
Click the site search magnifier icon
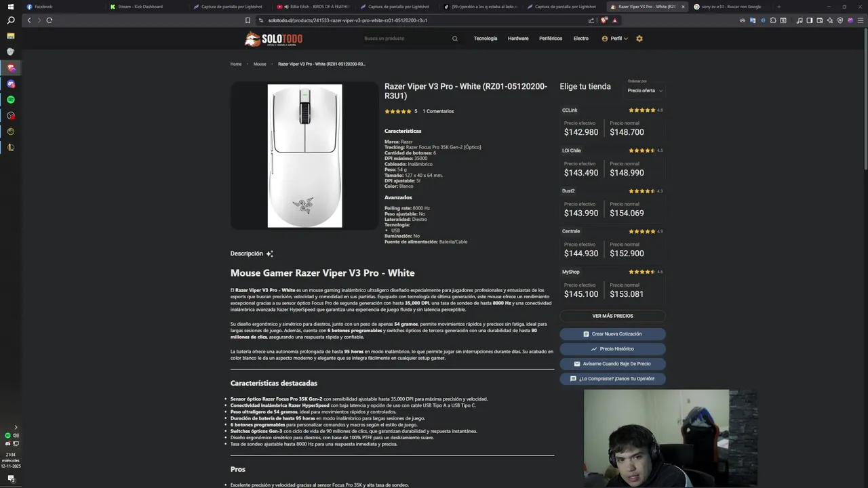tap(455, 39)
